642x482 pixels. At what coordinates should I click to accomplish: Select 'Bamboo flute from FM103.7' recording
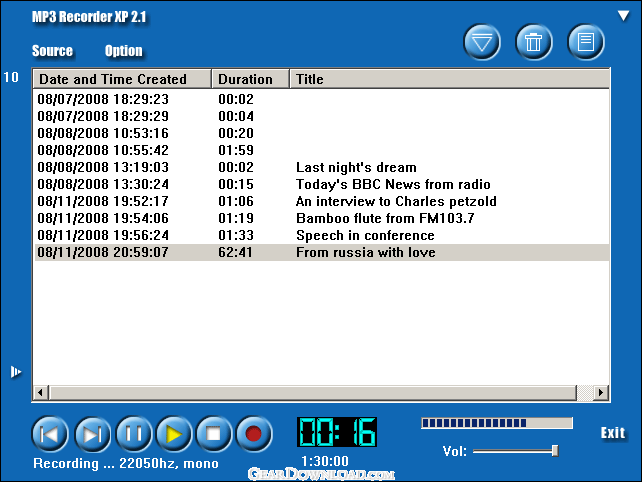coord(321,218)
